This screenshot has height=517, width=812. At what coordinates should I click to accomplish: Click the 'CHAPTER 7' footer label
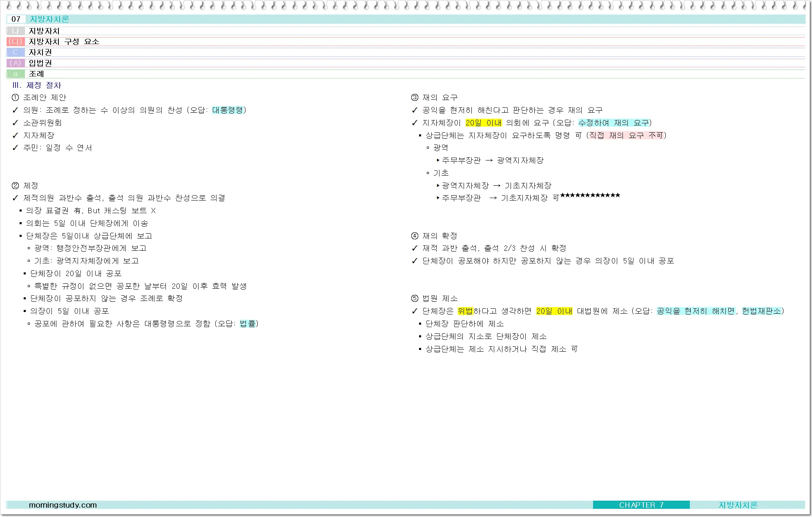point(641,505)
